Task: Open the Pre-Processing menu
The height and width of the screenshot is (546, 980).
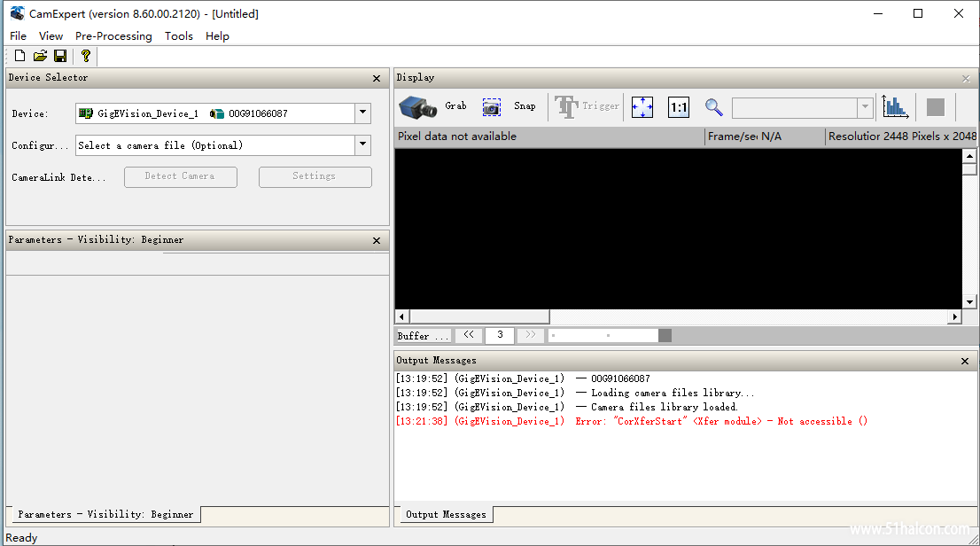Action: coord(113,36)
